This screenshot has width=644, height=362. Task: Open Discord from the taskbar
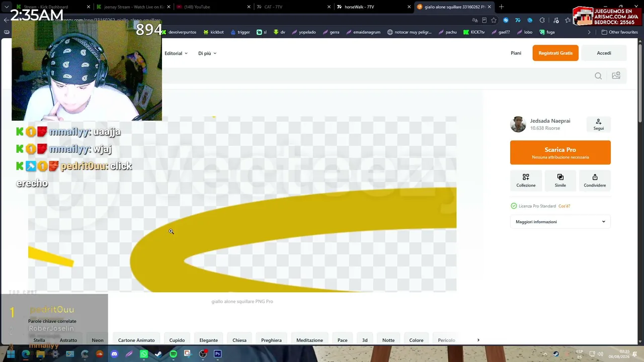(x=114, y=354)
